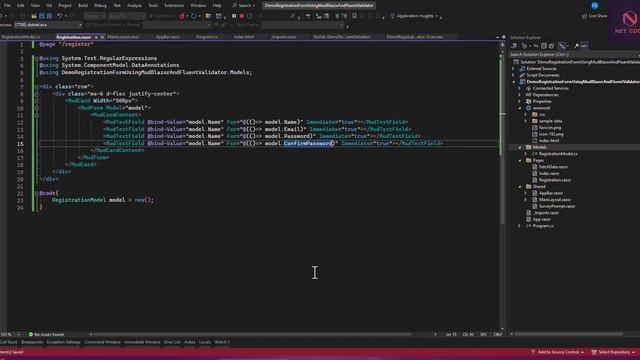Click the Command Window bottom tab
This screenshot has width=640, height=360.
click(x=102, y=342)
